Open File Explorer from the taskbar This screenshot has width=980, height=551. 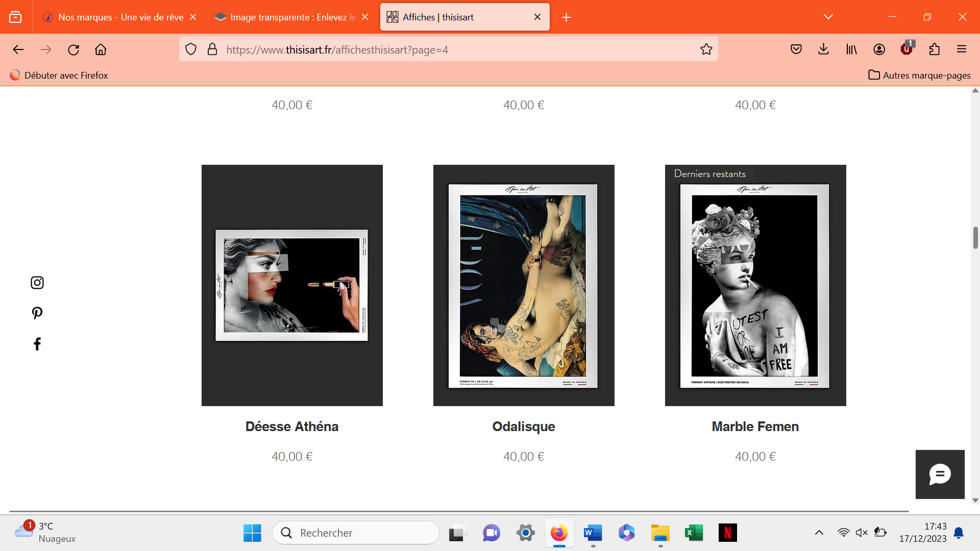click(x=660, y=533)
